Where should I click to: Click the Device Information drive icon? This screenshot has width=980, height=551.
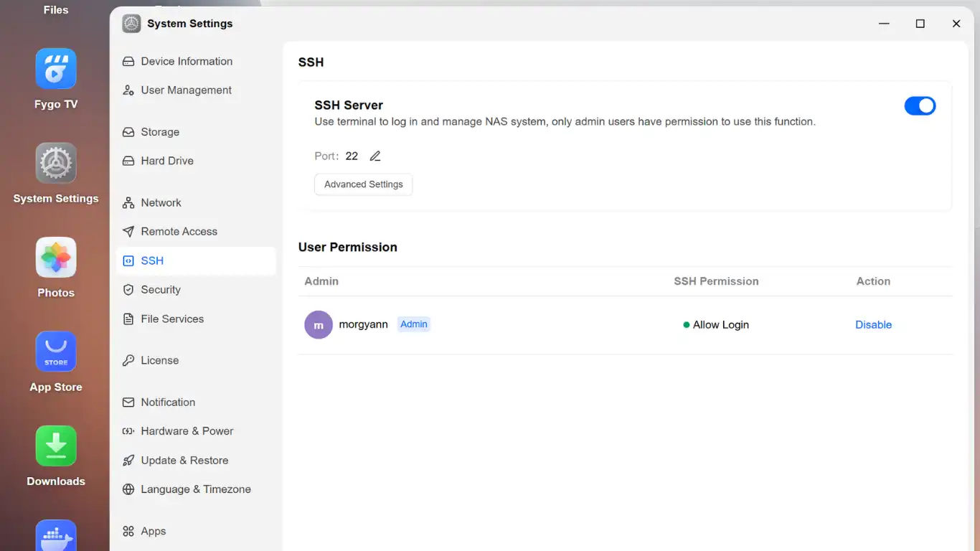click(128, 62)
